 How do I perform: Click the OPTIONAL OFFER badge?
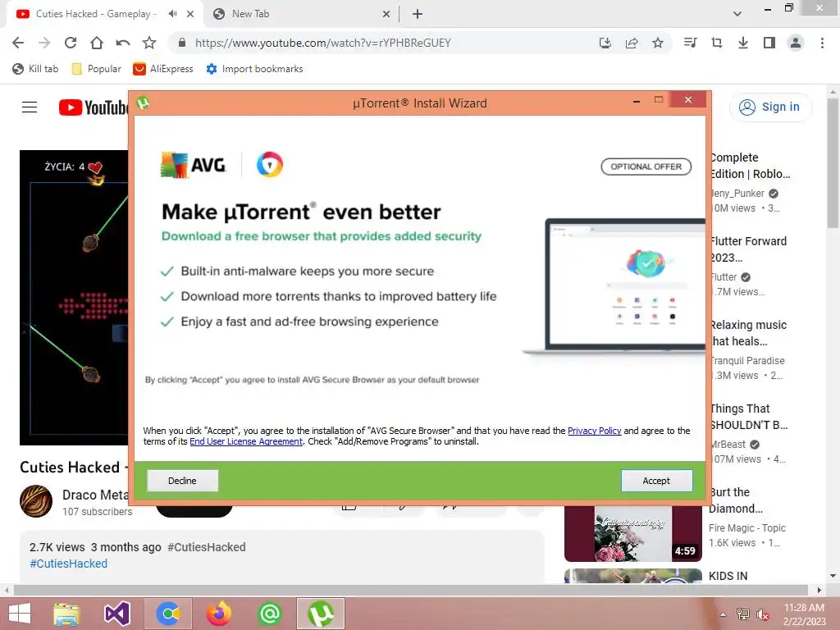tap(646, 167)
